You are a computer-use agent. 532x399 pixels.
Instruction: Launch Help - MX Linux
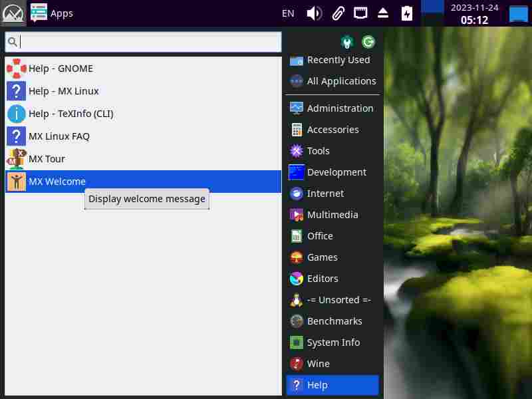click(143, 91)
